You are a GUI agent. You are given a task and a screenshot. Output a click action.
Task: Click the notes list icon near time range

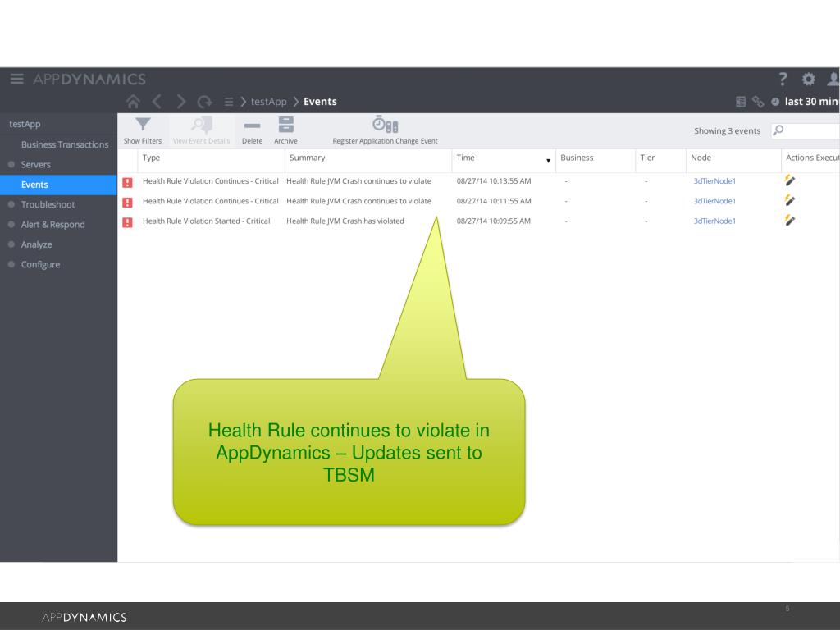[741, 102]
